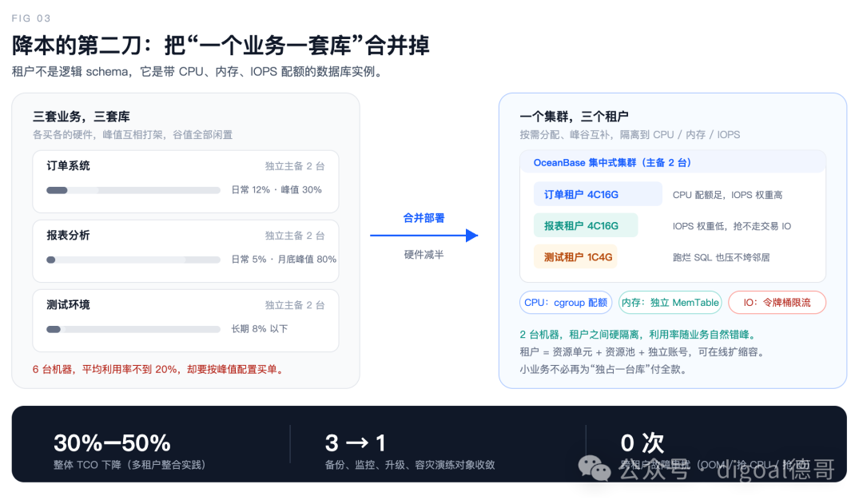
Task: Select the '内存：独立 MemTable' pill
Action: pos(670,303)
